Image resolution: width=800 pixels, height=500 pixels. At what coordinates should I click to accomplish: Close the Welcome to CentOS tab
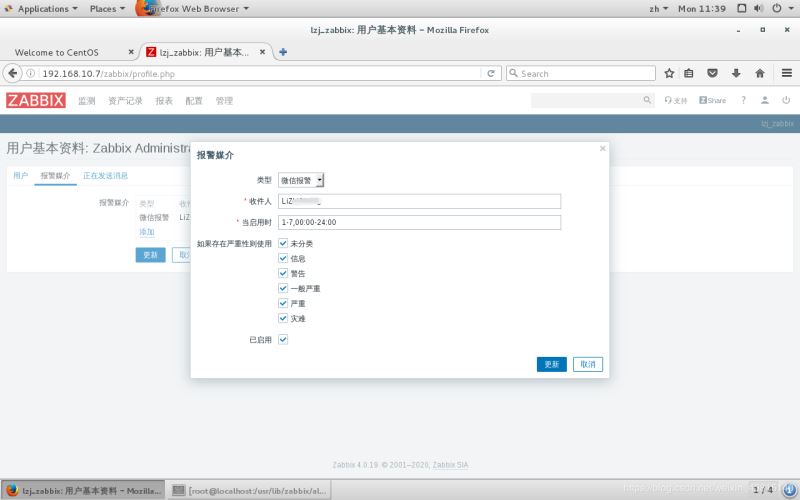coord(131,52)
